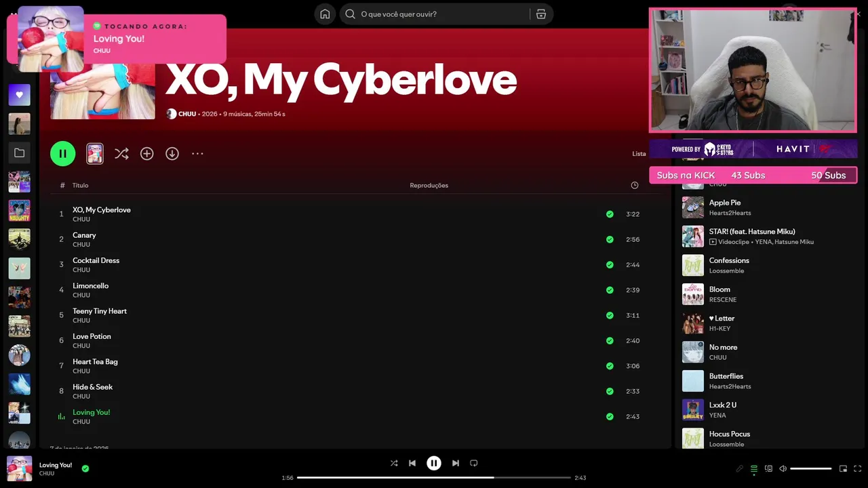Viewport: 868px width, 488px height.
Task: Toggle saved checkmark for 'Teeny Tiny Heart'
Action: click(x=610, y=315)
